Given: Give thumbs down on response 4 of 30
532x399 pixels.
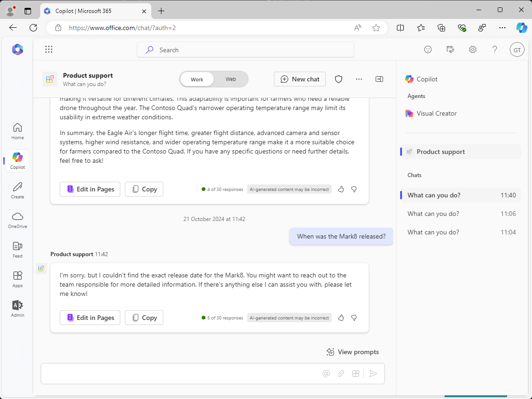Looking at the screenshot, I should [354, 189].
